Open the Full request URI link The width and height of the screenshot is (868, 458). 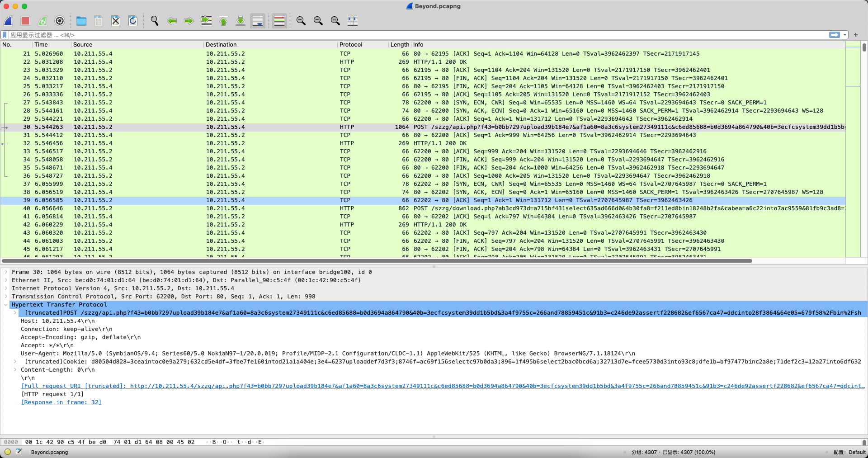[x=443, y=386]
